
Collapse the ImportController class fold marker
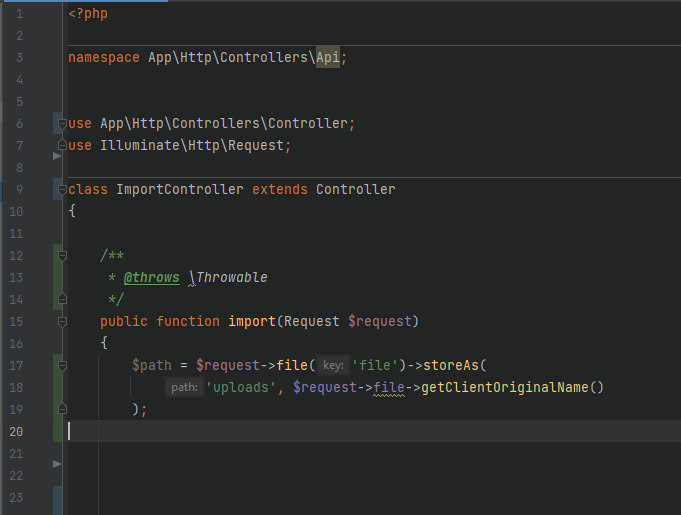pos(62,190)
